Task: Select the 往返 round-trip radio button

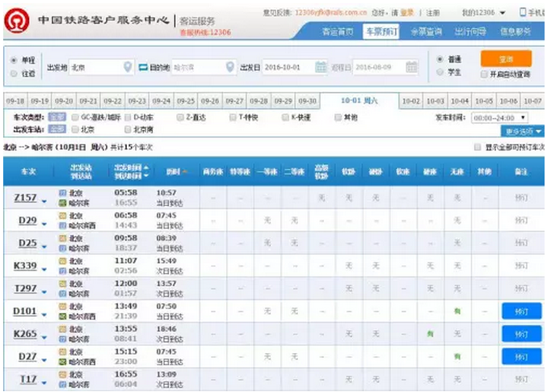Action: (x=14, y=74)
